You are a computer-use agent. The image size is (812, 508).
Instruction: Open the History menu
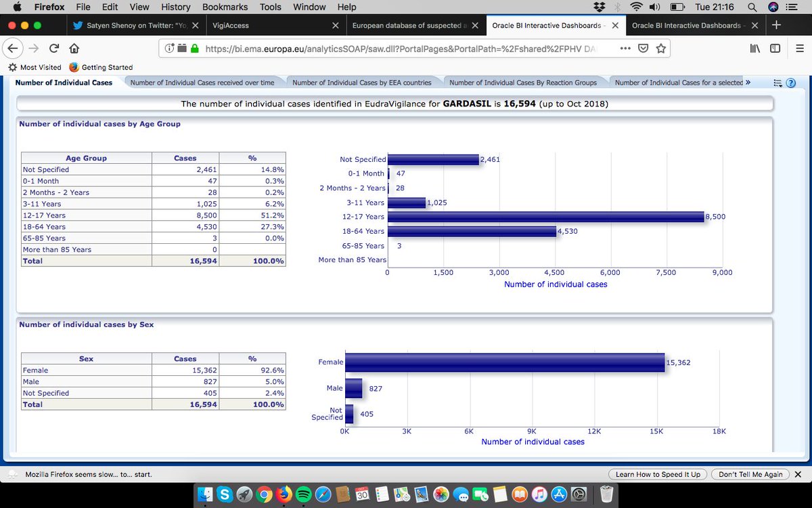coord(175,7)
